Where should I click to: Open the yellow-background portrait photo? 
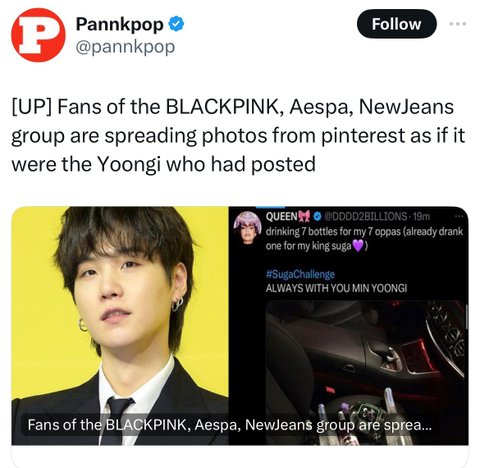click(x=120, y=326)
